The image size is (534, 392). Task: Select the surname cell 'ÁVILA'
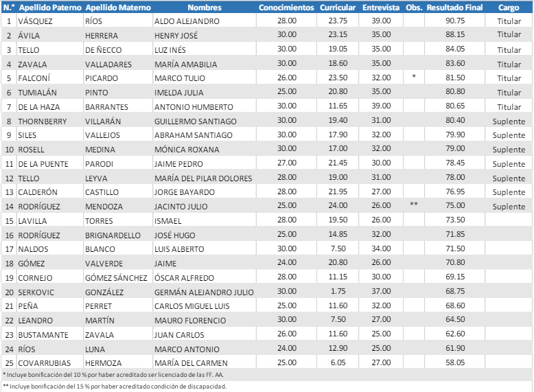pyautogui.click(x=29, y=36)
